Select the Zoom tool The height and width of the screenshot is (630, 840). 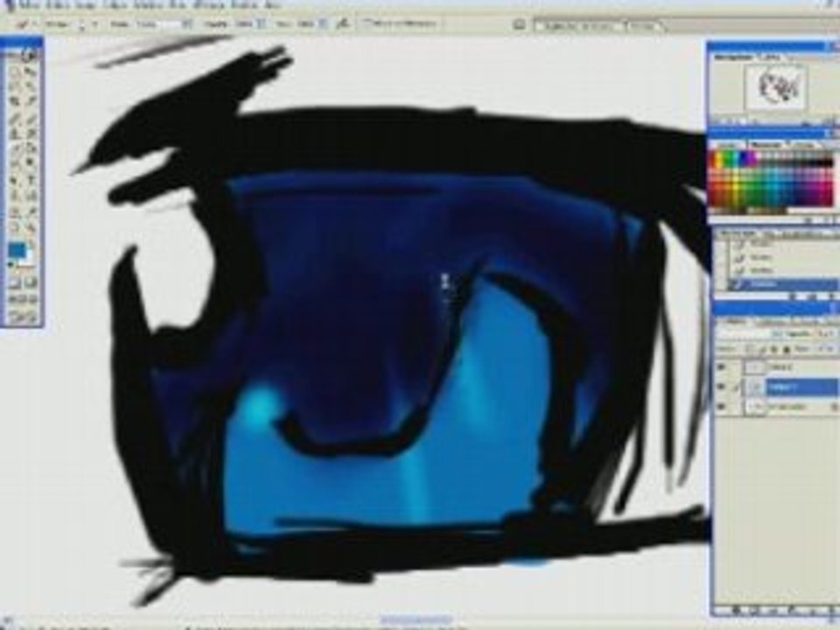tap(30, 227)
